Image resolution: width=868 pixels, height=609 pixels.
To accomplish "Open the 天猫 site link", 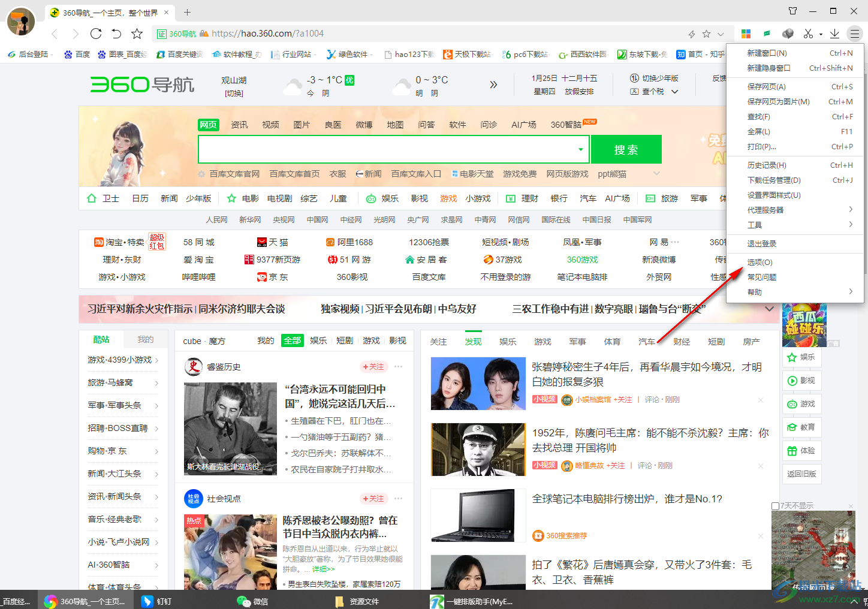I will pyautogui.click(x=273, y=242).
